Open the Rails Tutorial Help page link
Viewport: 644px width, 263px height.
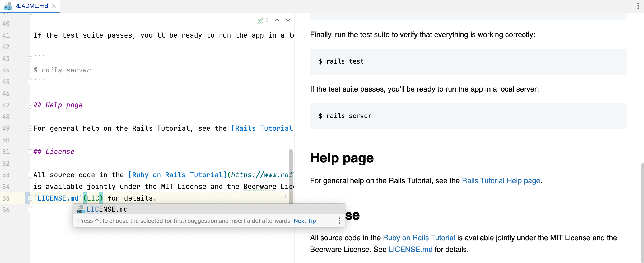tap(501, 181)
